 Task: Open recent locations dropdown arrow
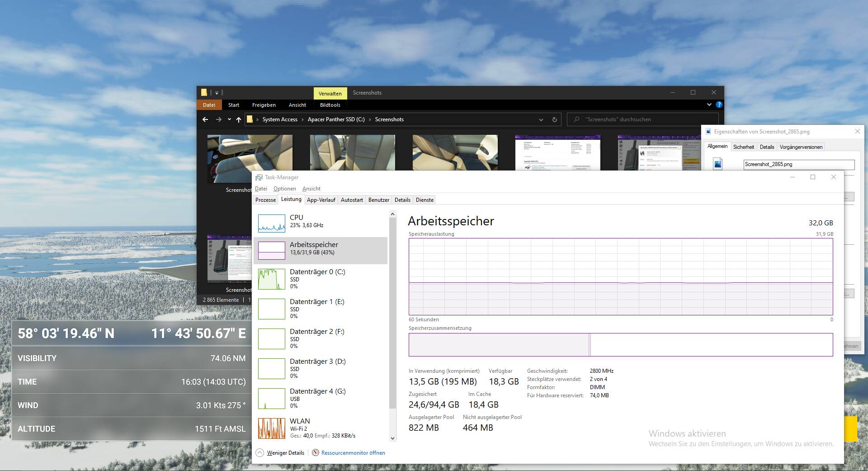229,119
